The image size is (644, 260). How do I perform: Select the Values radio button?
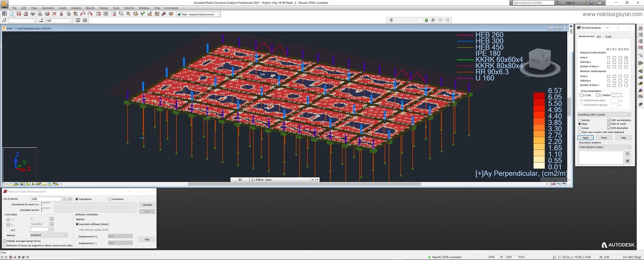(580, 128)
